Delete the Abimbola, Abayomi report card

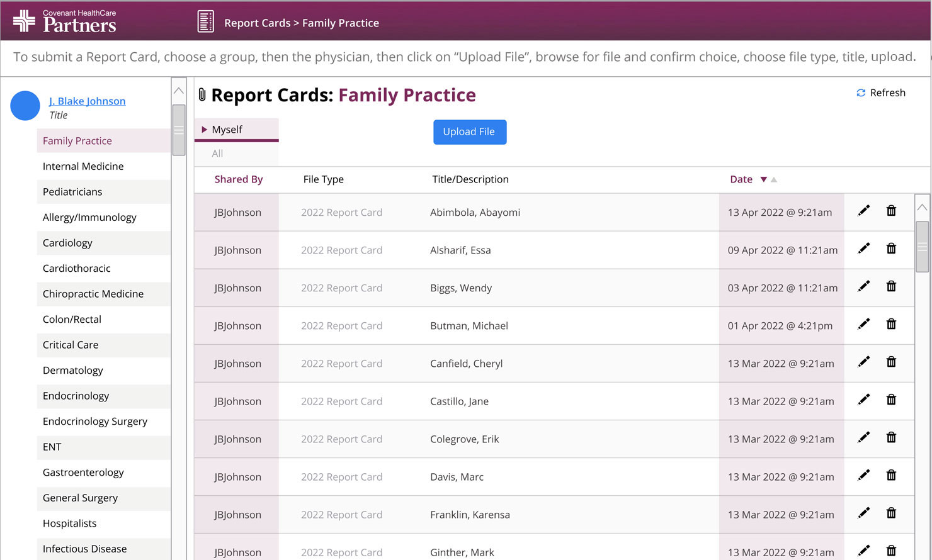(891, 211)
